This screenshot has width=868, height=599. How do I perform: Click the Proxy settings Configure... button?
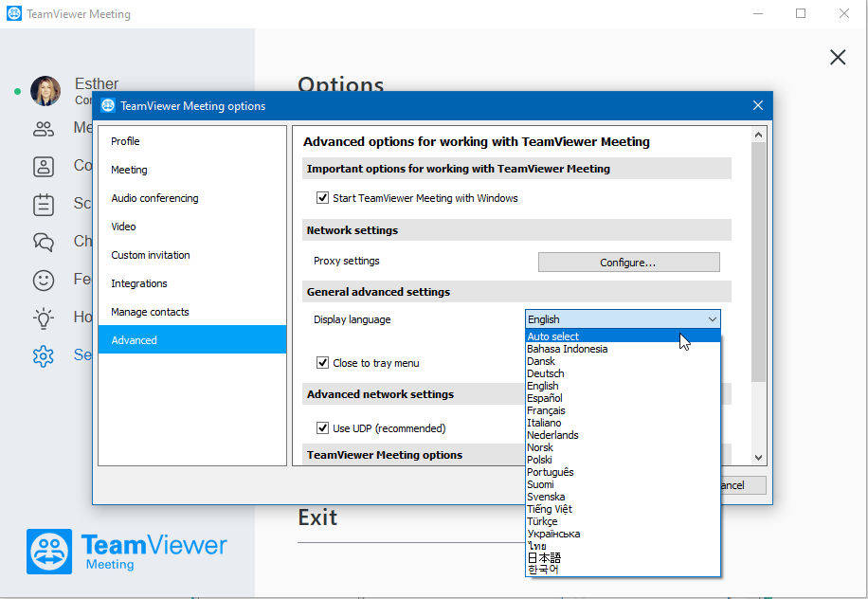[629, 263]
